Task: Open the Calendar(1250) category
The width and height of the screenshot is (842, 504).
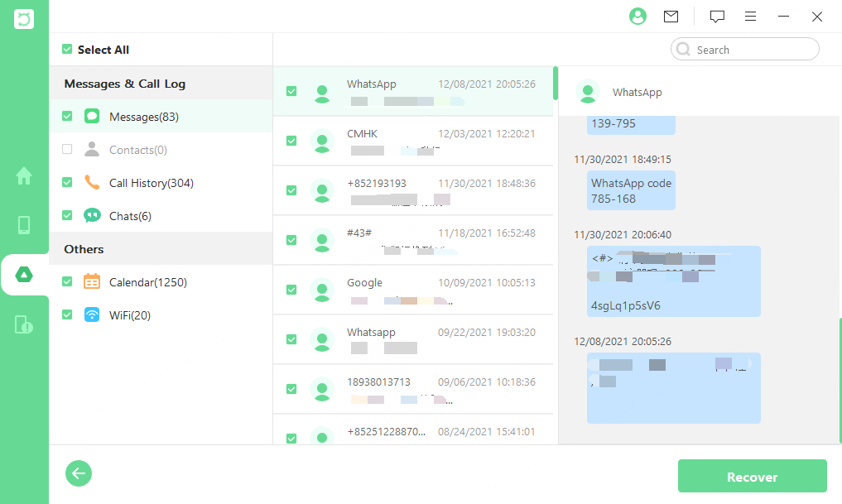Action: [x=147, y=282]
